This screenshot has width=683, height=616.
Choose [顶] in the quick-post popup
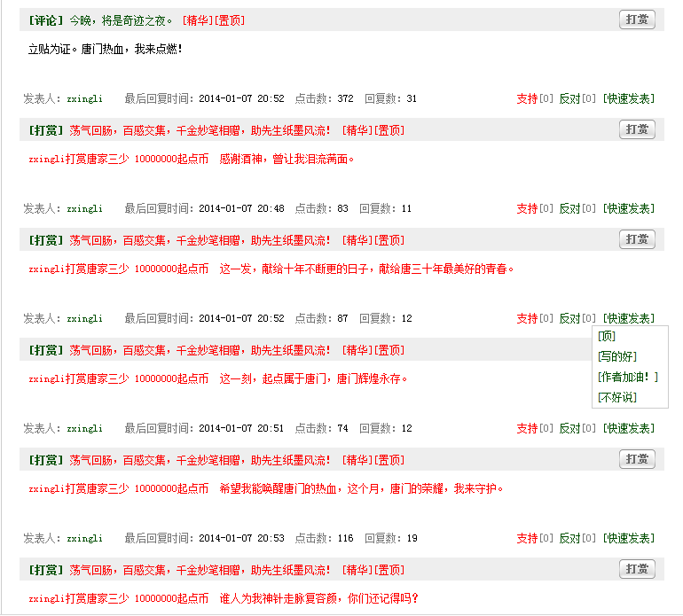[607, 336]
